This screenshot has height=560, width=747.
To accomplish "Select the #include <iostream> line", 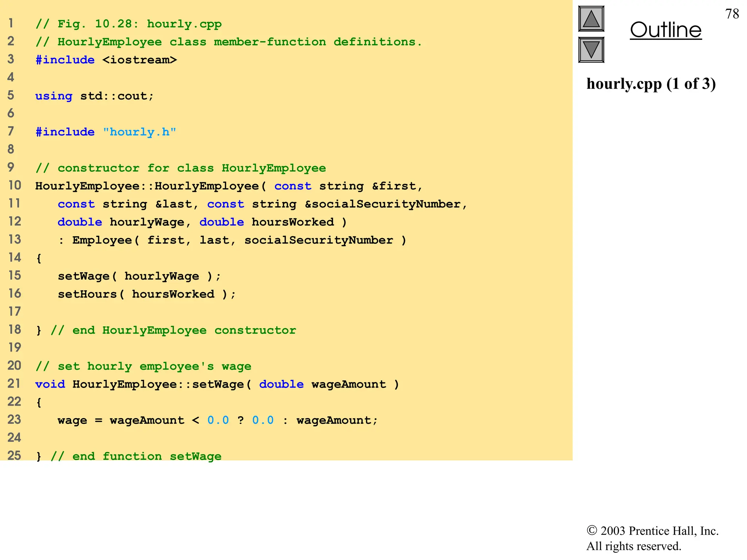I will click(106, 60).
